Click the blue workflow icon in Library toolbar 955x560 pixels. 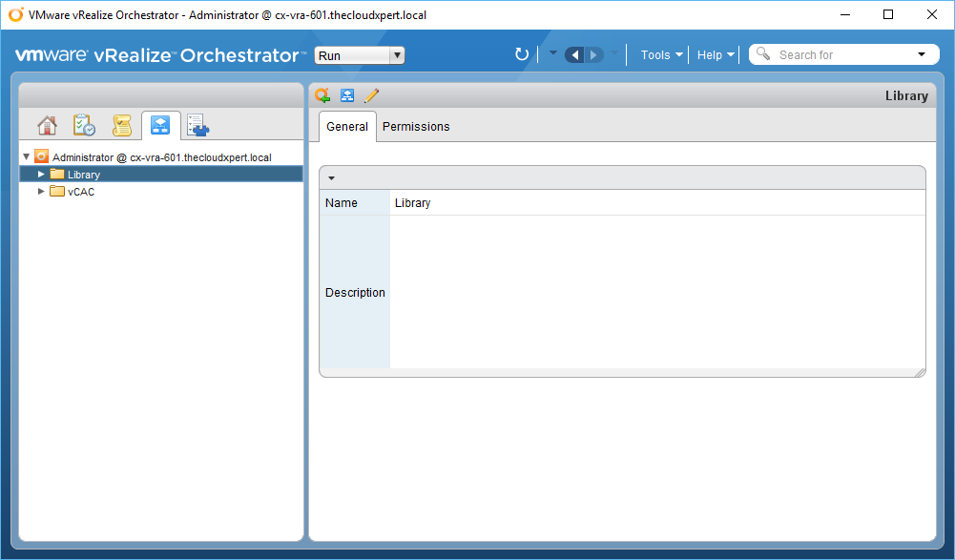347,95
